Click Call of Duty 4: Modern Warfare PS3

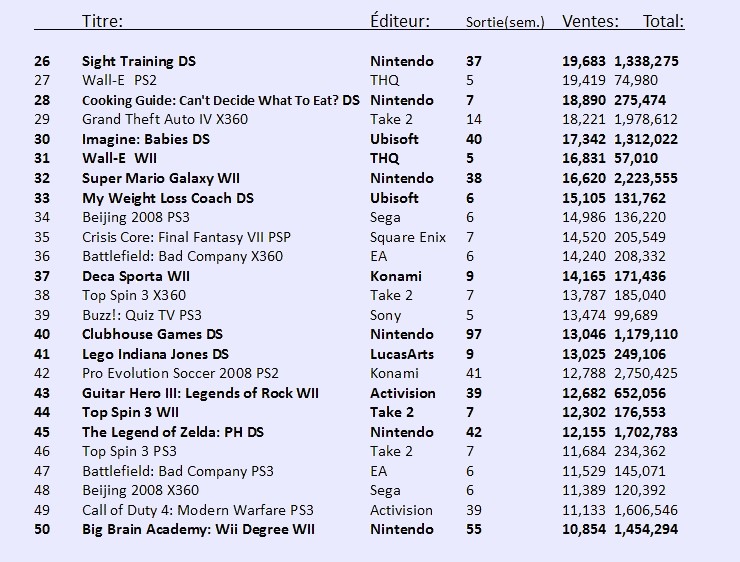click(198, 510)
